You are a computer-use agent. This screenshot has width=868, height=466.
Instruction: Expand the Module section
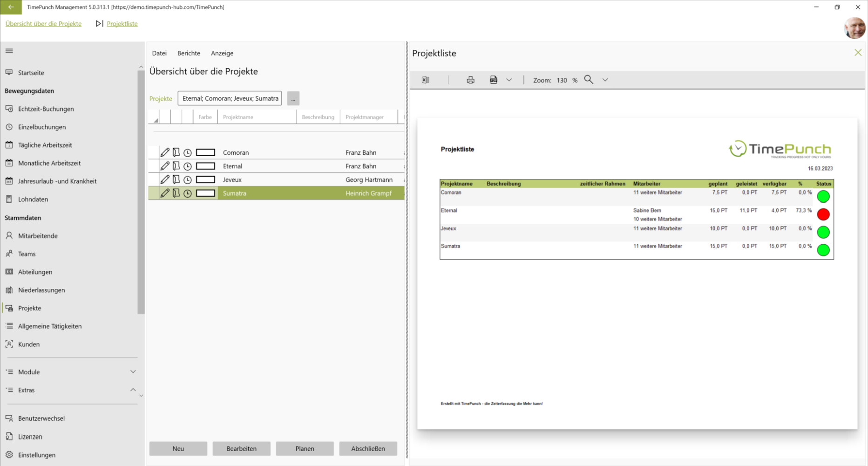point(133,372)
